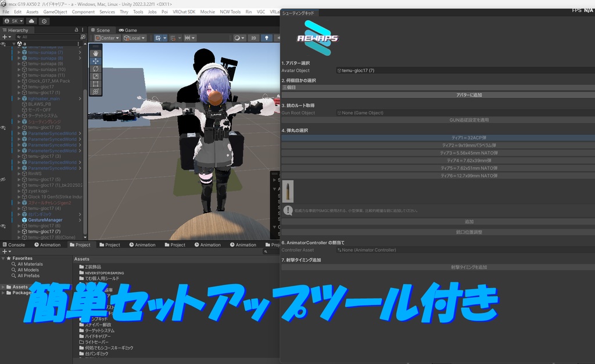Select the Move tool in the Scene toolbar

click(x=96, y=61)
